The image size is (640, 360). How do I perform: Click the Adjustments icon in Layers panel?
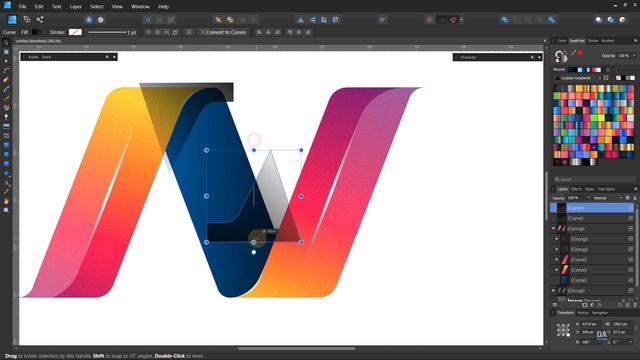(592, 305)
